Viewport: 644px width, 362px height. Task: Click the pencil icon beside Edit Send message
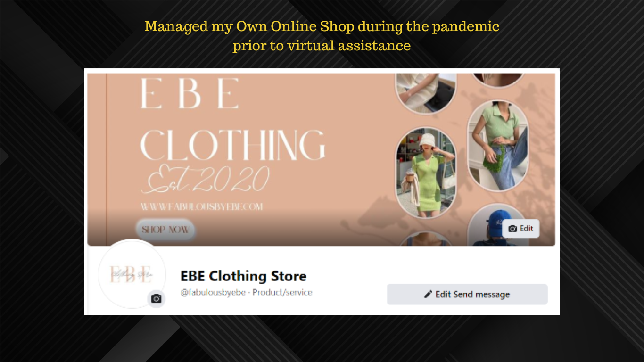click(428, 294)
